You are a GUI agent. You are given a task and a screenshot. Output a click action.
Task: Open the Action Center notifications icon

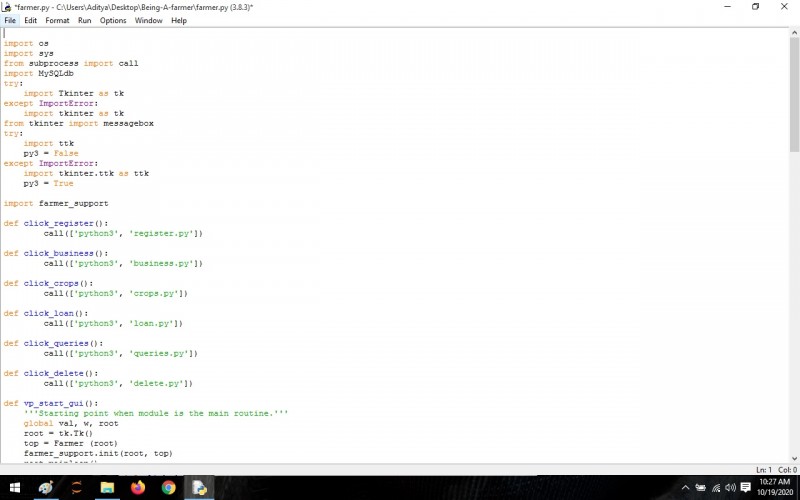click(x=745, y=488)
